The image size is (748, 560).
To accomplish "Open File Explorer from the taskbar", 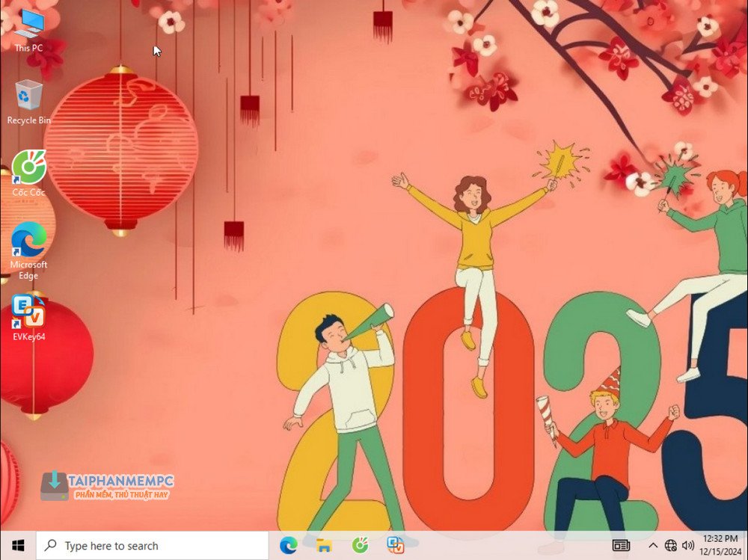I will click(324, 546).
